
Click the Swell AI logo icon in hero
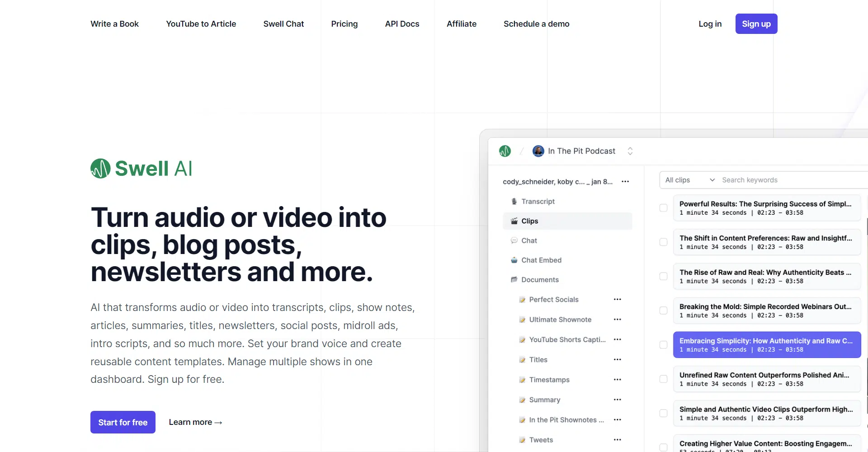tap(100, 169)
